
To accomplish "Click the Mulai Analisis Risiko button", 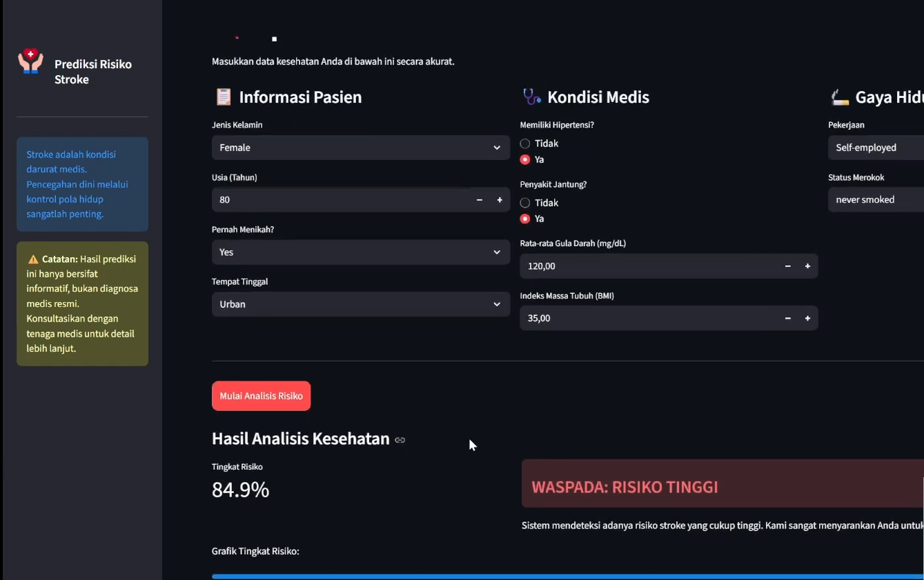I will (261, 396).
